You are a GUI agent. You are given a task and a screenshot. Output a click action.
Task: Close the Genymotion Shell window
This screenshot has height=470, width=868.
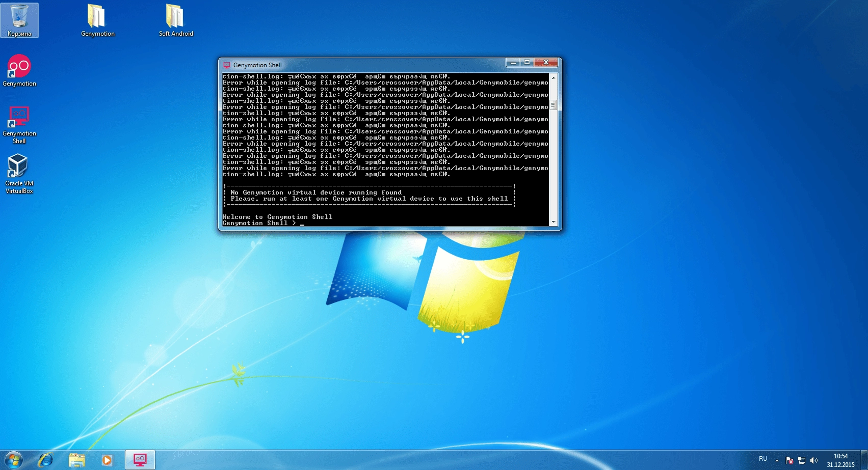click(546, 62)
